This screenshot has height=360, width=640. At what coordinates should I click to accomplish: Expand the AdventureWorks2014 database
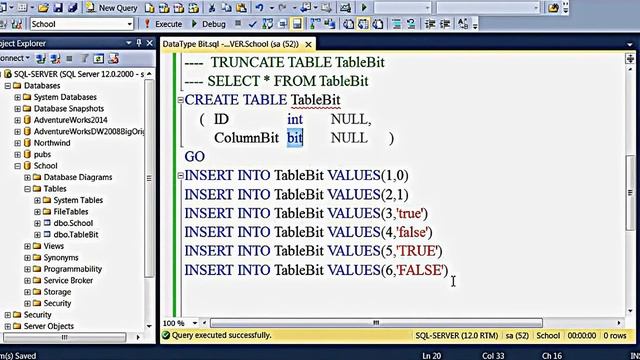tap(18, 120)
